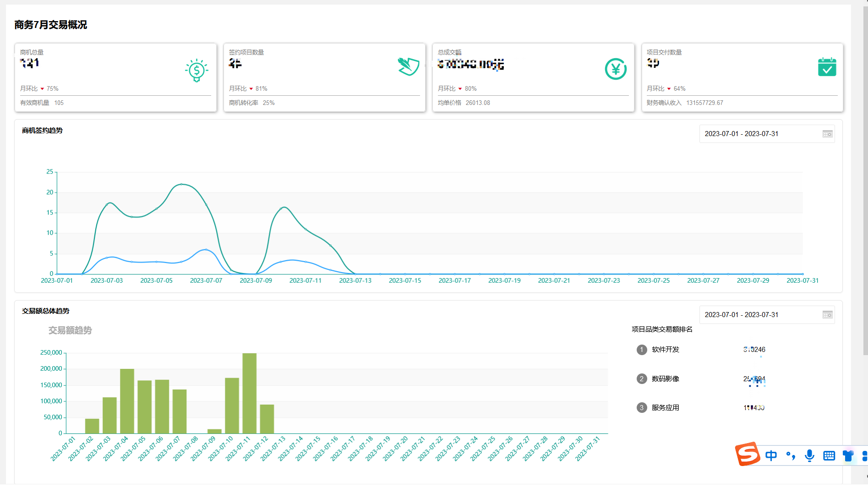Click the 交易额总体趋势 section heading
The width and height of the screenshot is (868, 488).
point(45,311)
